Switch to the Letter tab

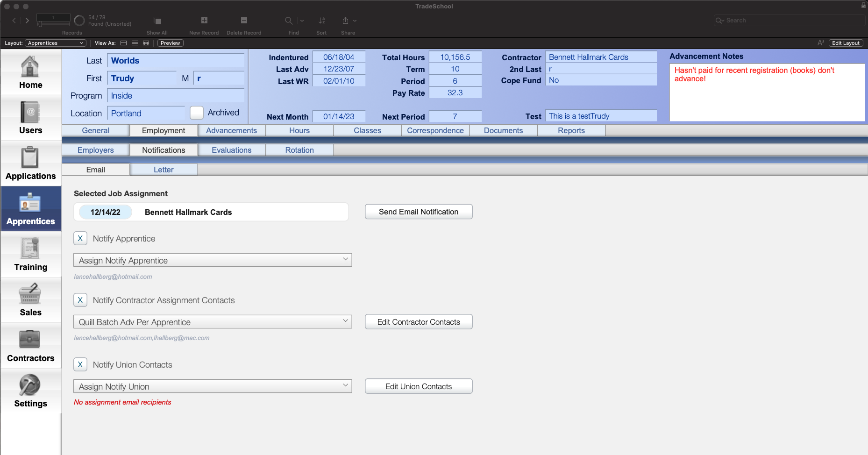[164, 170]
